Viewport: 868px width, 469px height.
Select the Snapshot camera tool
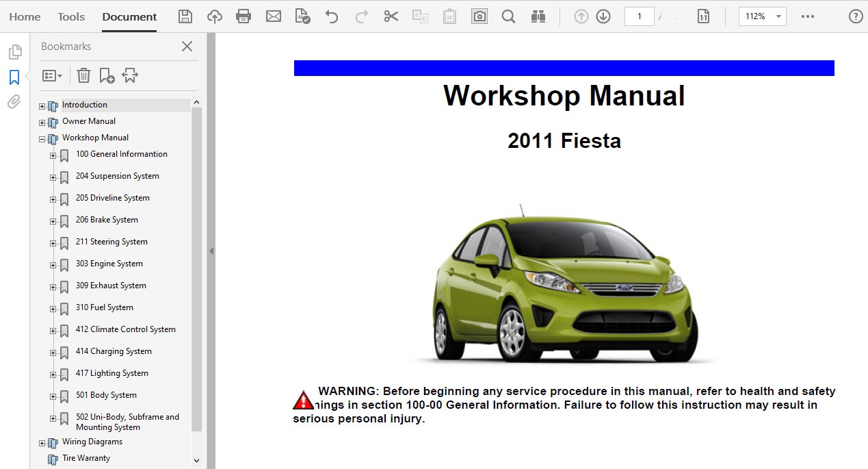coord(479,16)
